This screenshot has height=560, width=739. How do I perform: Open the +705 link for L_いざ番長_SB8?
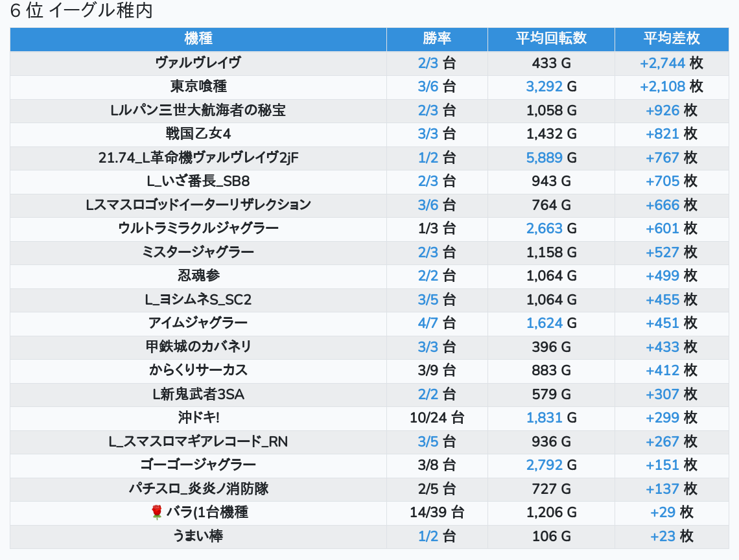[662, 181]
